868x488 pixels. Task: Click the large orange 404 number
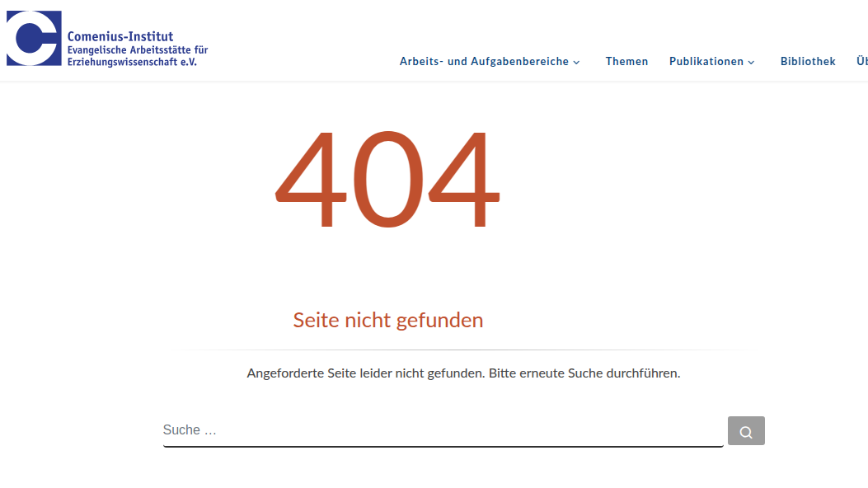387,180
